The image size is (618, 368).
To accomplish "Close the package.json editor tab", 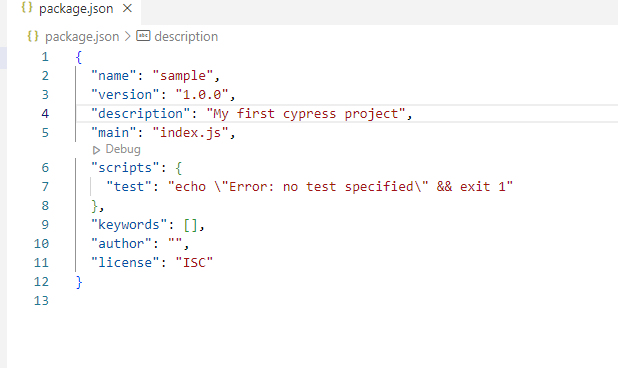I will 127,8.
